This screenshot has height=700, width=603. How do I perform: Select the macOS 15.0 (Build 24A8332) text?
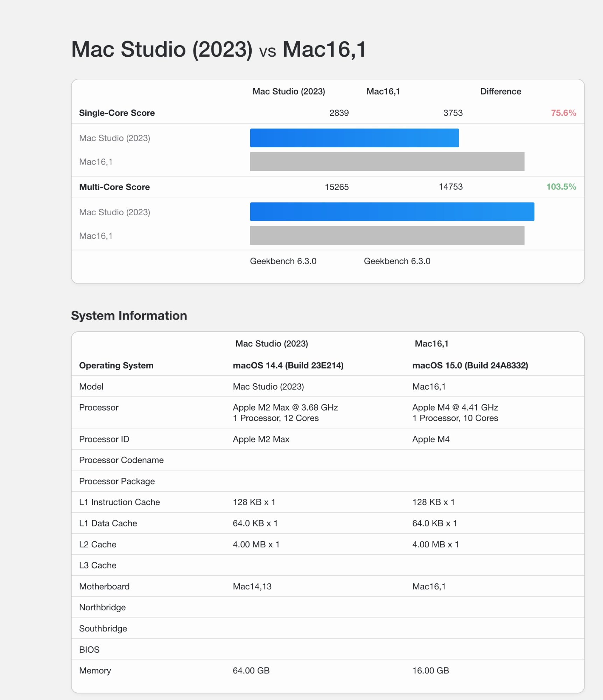[470, 365]
